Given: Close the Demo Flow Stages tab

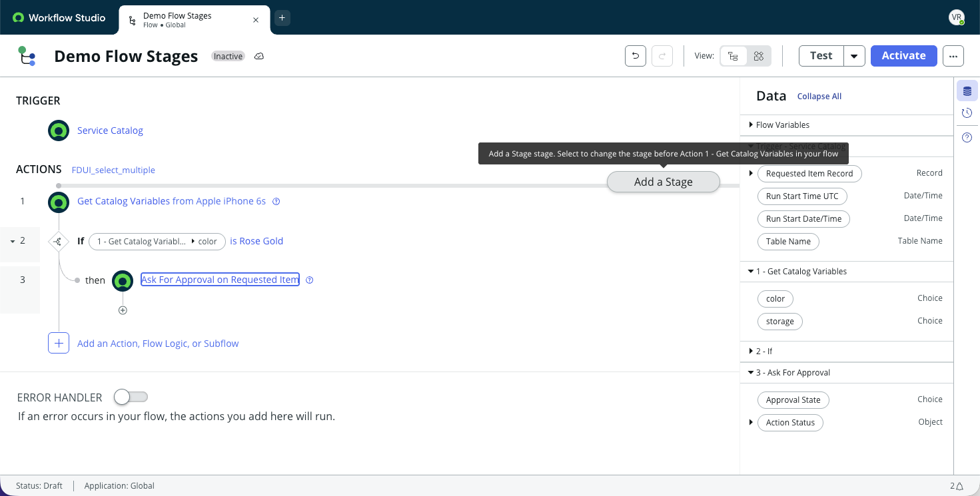Looking at the screenshot, I should (x=256, y=20).
